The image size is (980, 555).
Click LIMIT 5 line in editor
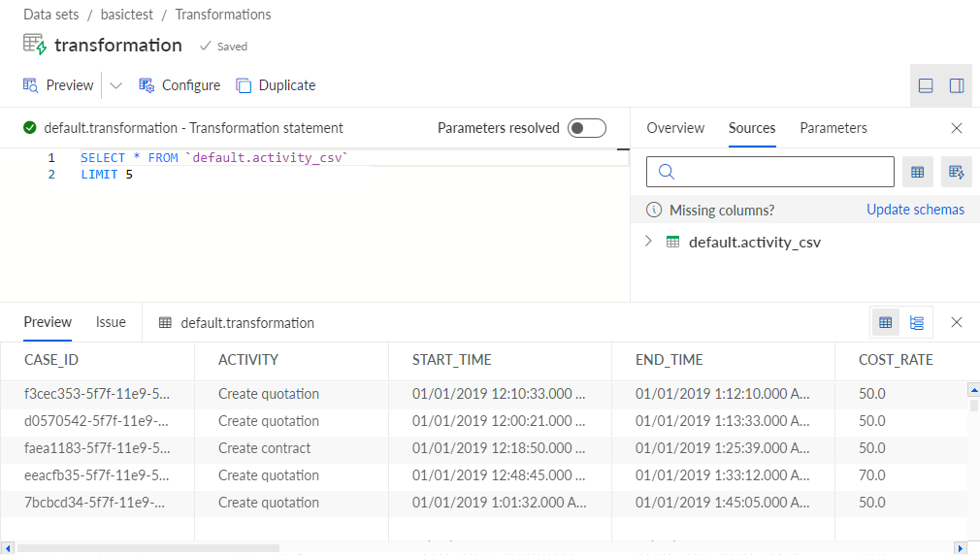coord(107,175)
